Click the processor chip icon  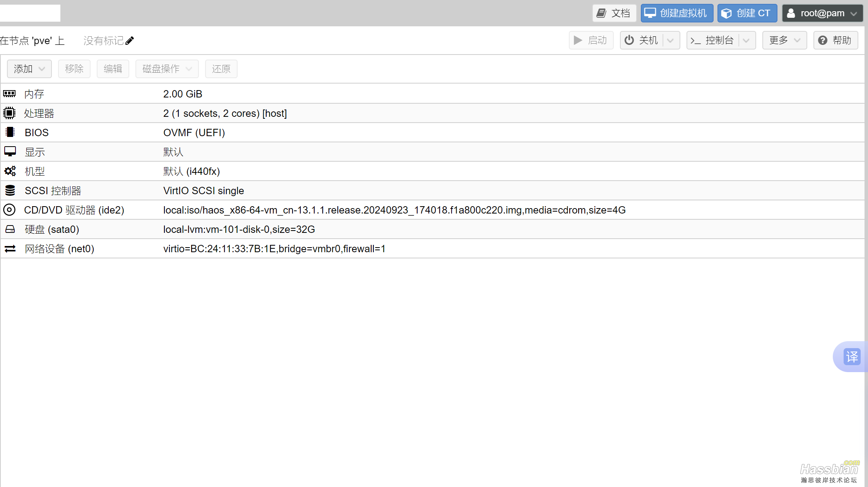9,113
